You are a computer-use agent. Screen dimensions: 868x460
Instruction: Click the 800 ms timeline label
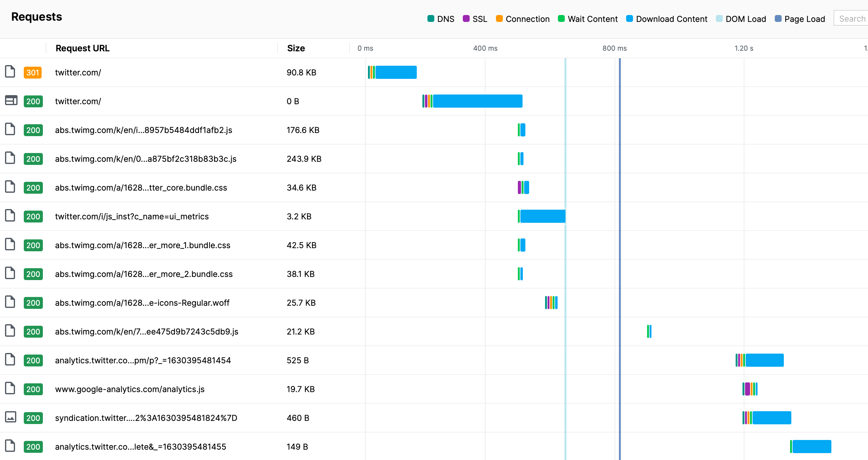coord(615,48)
